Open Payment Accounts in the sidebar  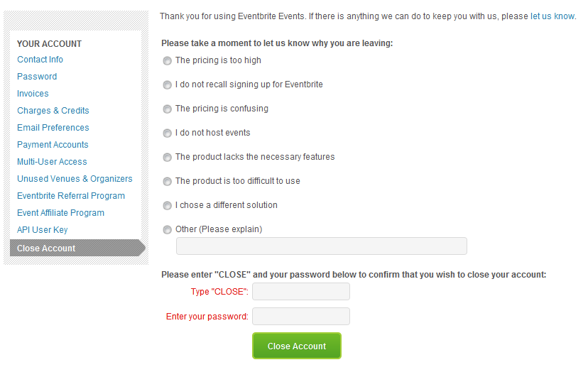[53, 145]
